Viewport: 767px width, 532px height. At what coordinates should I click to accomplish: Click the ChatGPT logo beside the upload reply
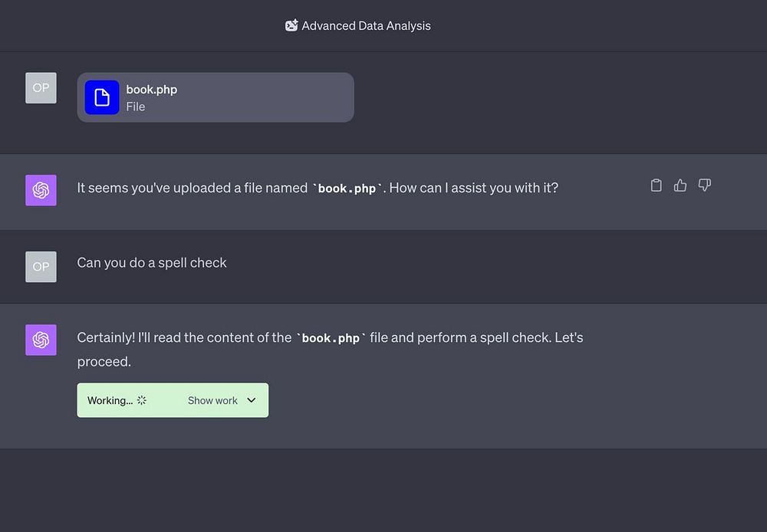click(41, 190)
